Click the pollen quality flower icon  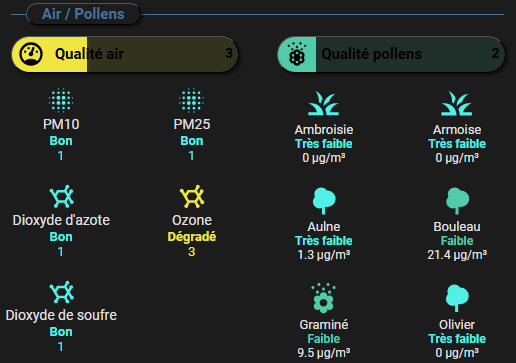297,54
